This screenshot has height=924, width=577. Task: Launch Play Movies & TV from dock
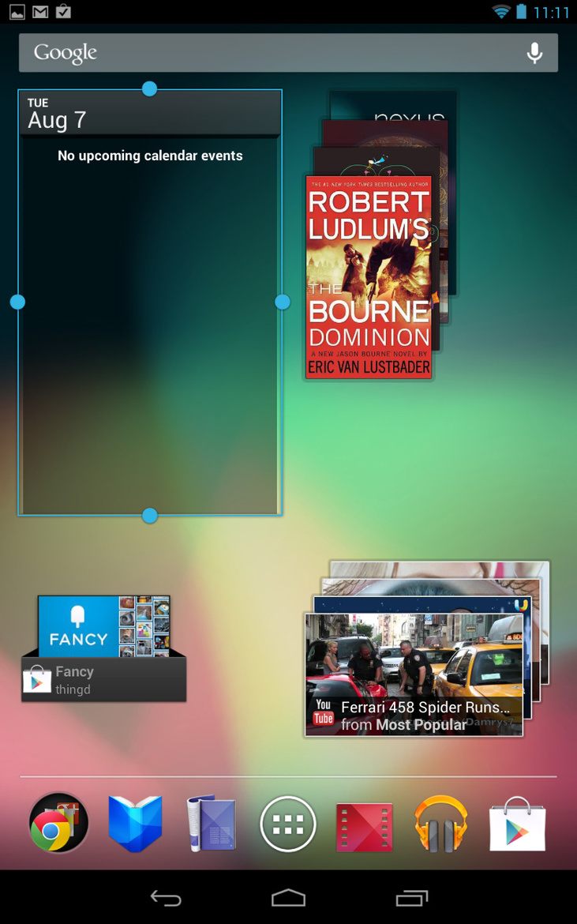click(365, 827)
